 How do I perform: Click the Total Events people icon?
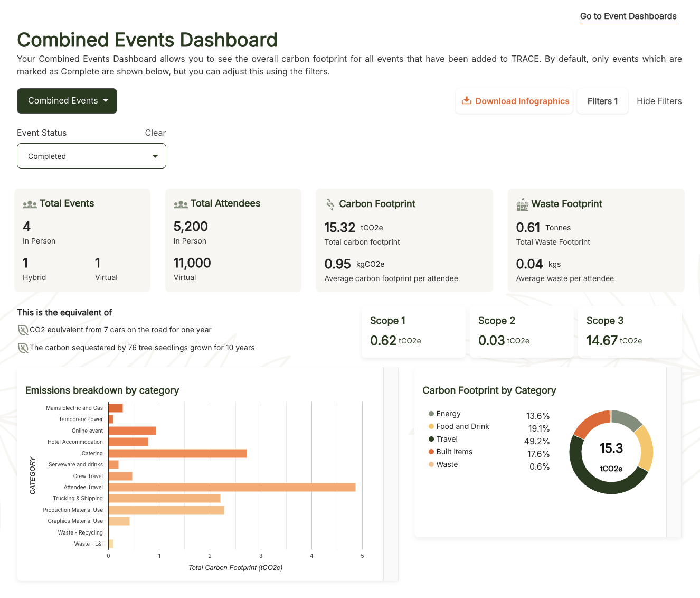30,204
